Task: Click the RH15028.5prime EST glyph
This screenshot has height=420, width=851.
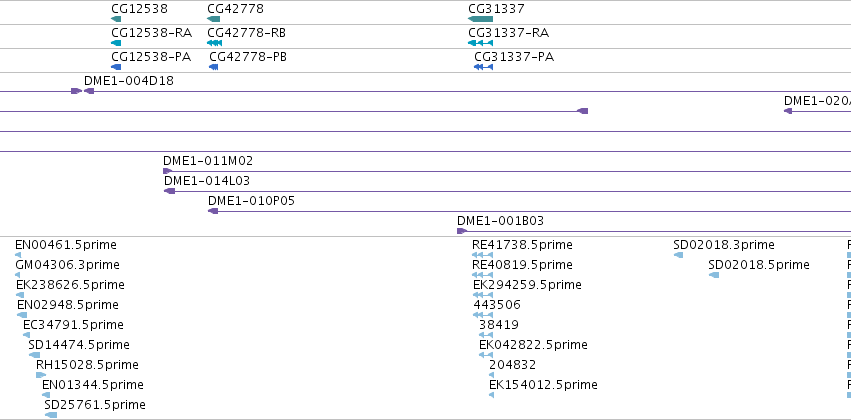Action: [x=41, y=375]
